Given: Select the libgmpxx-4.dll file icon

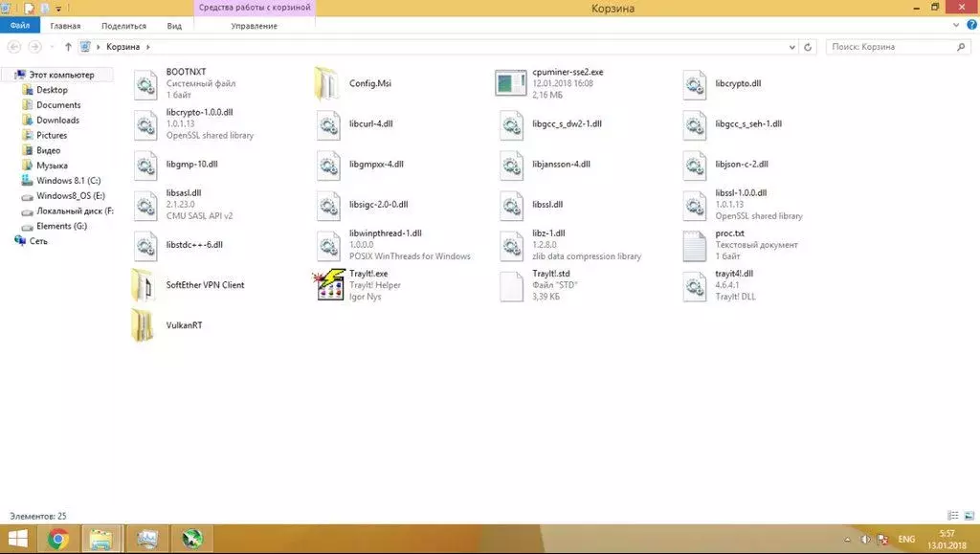Looking at the screenshot, I should [x=329, y=166].
